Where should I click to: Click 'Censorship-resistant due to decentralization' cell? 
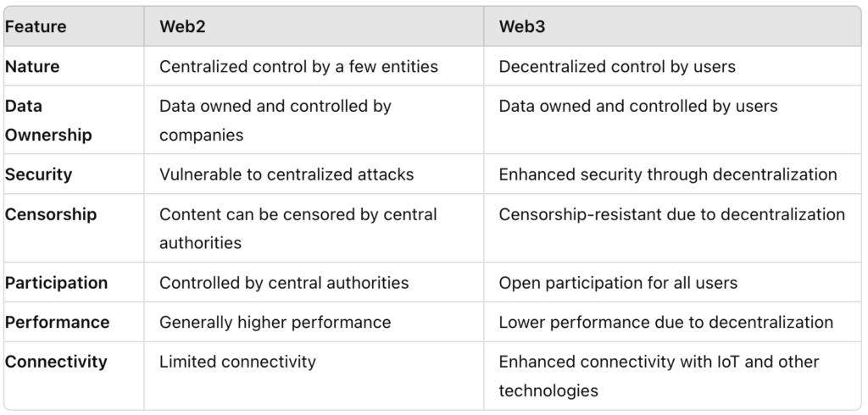point(671,214)
